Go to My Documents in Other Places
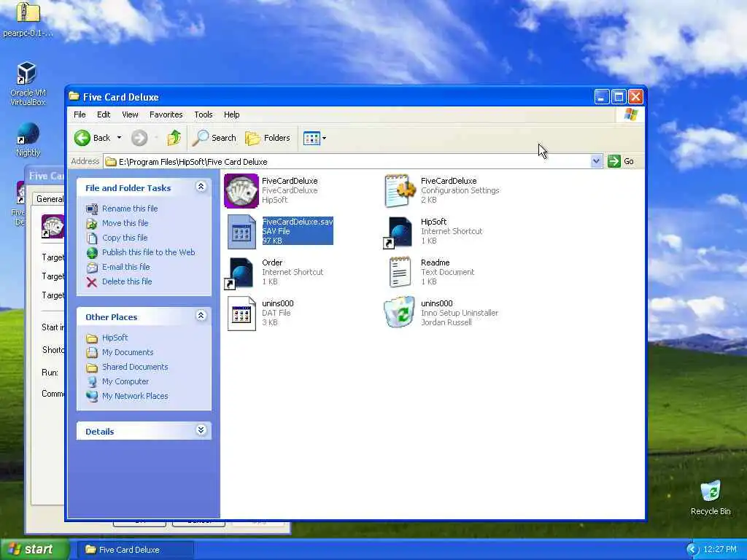The width and height of the screenshot is (747, 560). click(x=127, y=352)
